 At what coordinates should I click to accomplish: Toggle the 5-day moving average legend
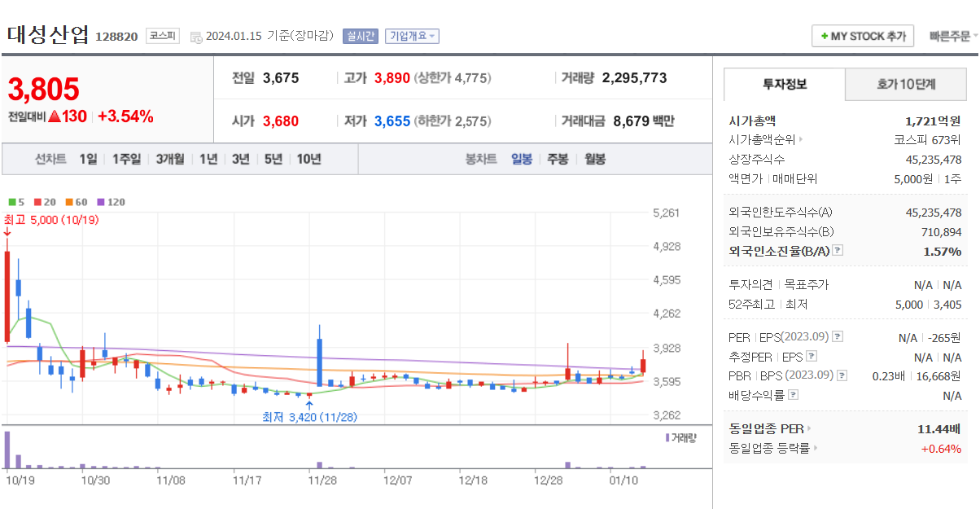[16, 202]
